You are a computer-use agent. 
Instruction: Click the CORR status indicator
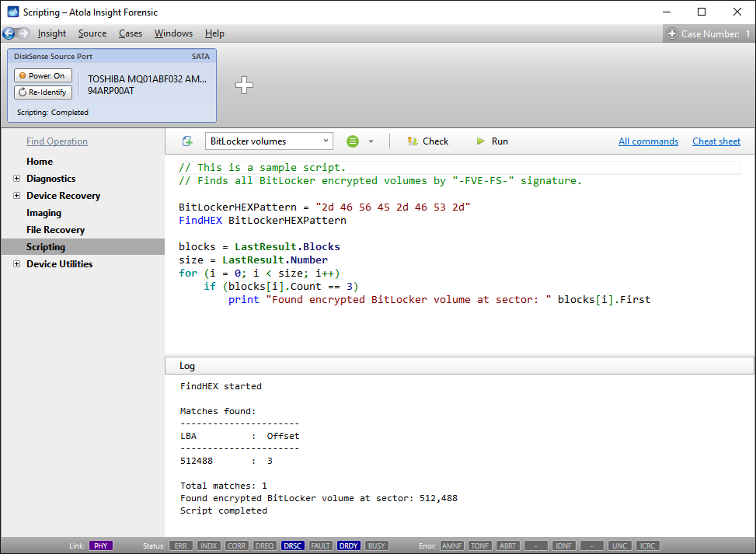click(237, 545)
